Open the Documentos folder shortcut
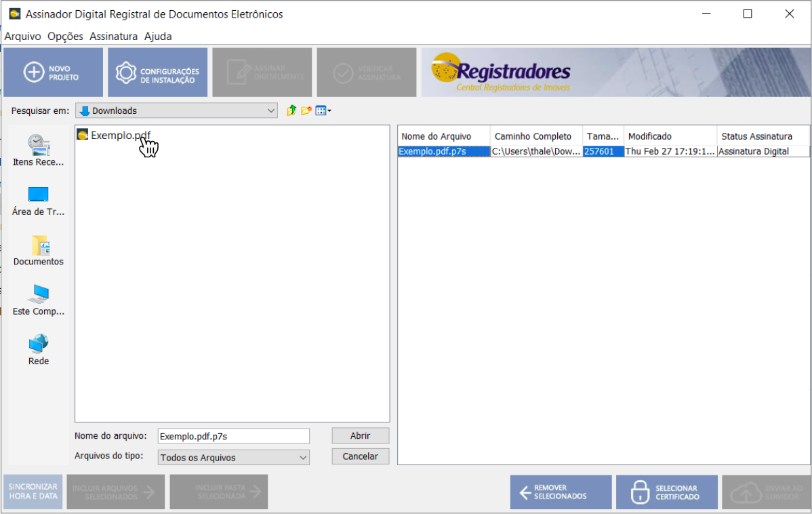Image resolution: width=812 pixels, height=514 pixels. coord(39,250)
